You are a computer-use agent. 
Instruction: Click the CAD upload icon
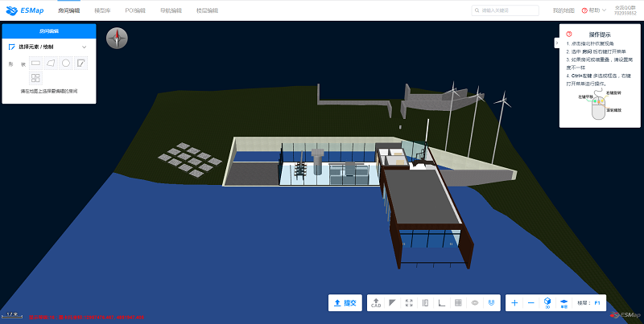[x=376, y=303]
